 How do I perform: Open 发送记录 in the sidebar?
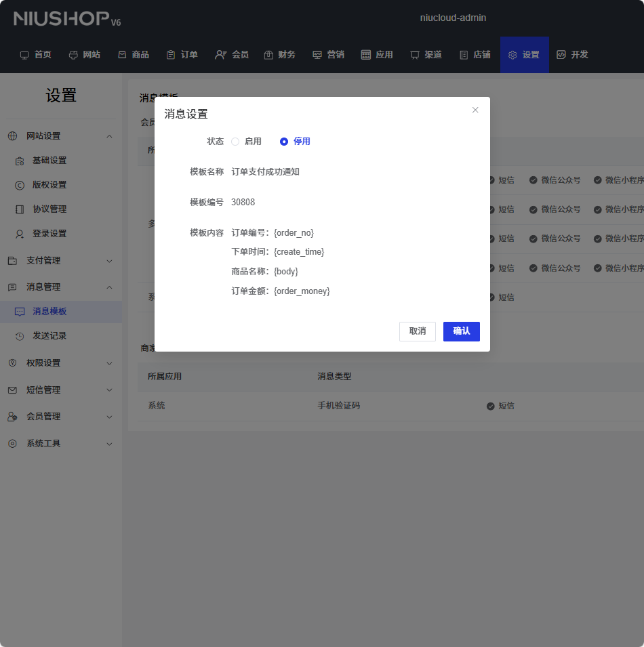49,336
